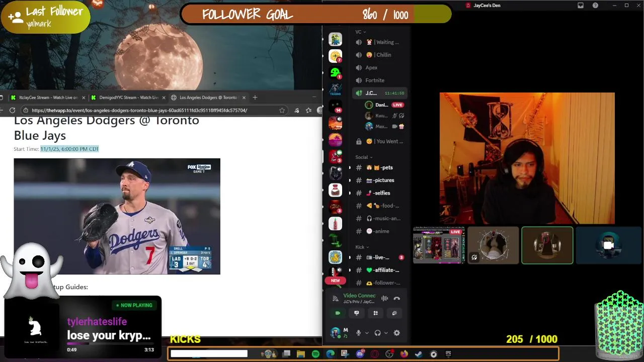644x362 pixels.
Task: Close the DemigodYYC Stream tab
Action: tap(164, 98)
